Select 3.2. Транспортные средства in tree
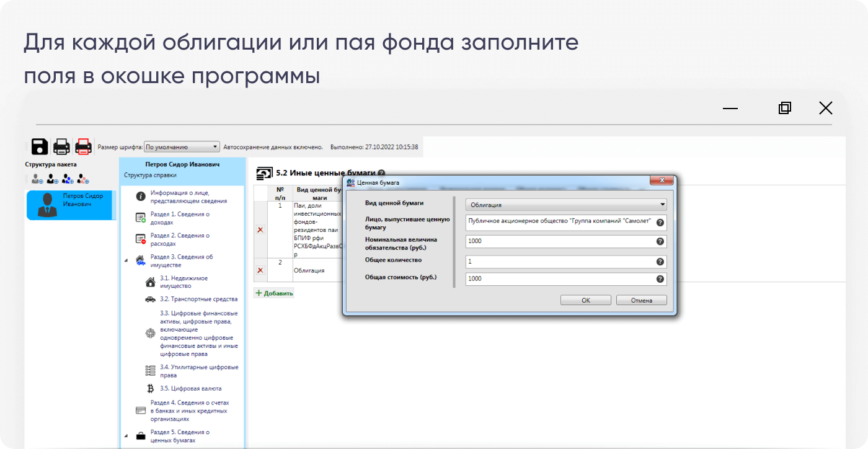Image resolution: width=868 pixels, height=449 pixels. tap(198, 299)
